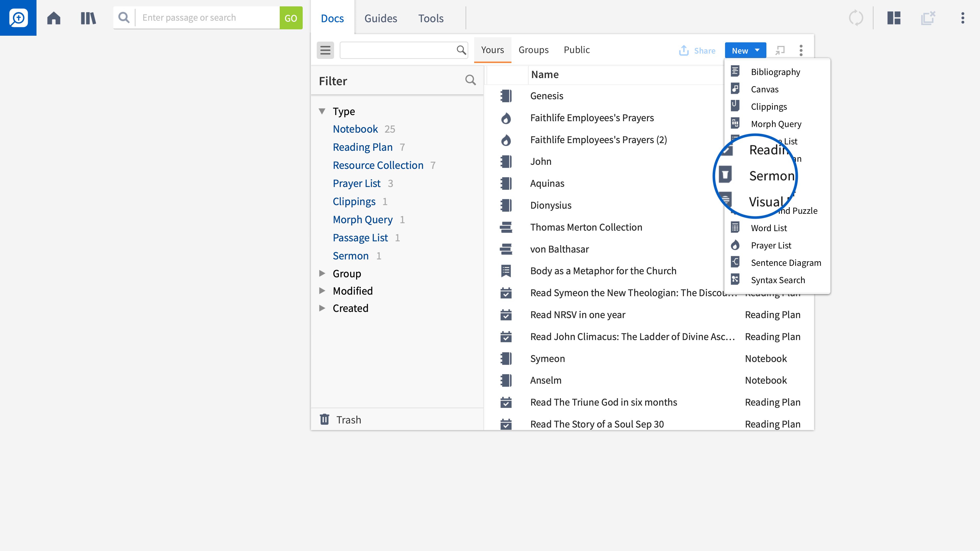
Task: Click the notebook icon beside Genesis
Action: click(506, 96)
